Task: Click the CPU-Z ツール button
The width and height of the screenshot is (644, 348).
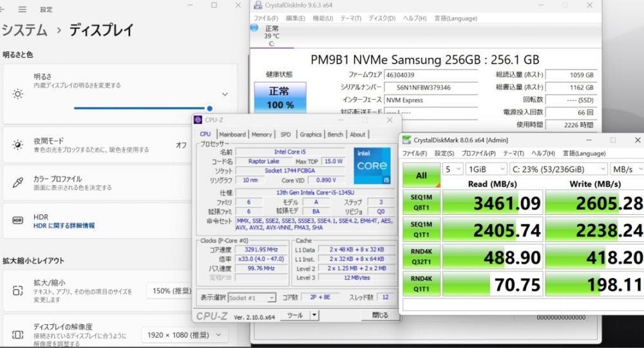Action: (296, 315)
